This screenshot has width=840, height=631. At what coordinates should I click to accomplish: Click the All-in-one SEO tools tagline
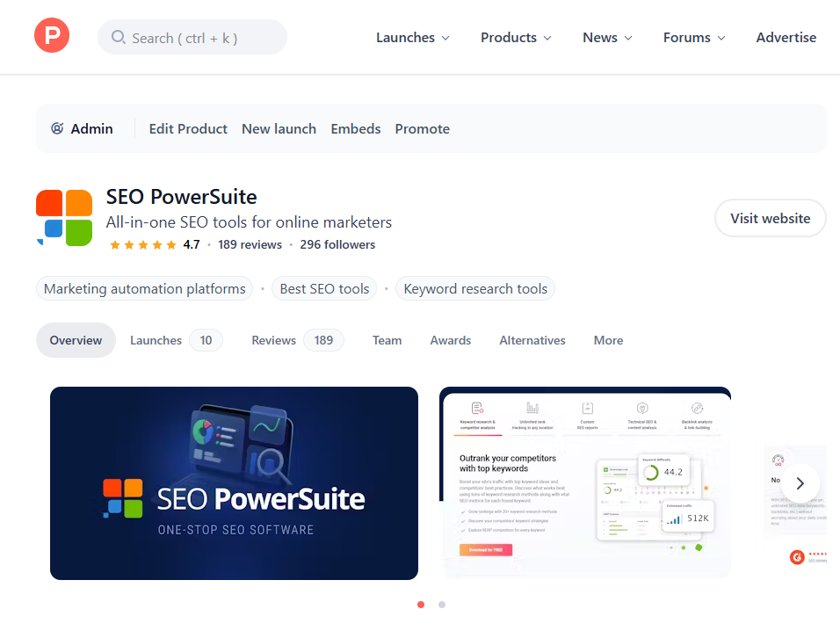click(250, 222)
